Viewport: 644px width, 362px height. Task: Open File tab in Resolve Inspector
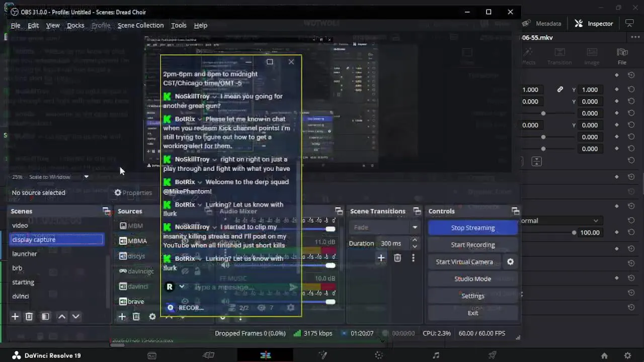622,56
